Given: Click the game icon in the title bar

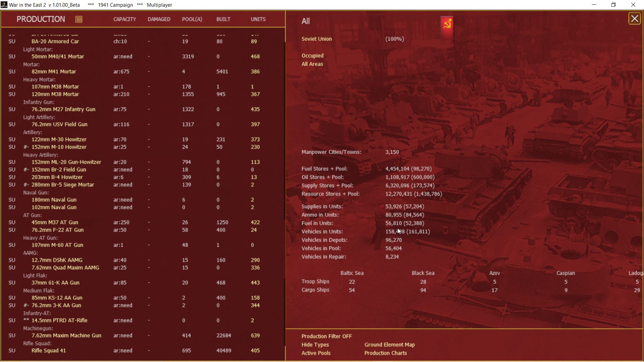Looking at the screenshot, I should tap(4, 5).
